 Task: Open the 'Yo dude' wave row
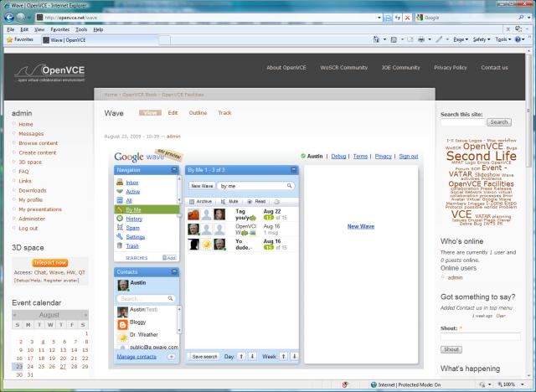[242, 245]
